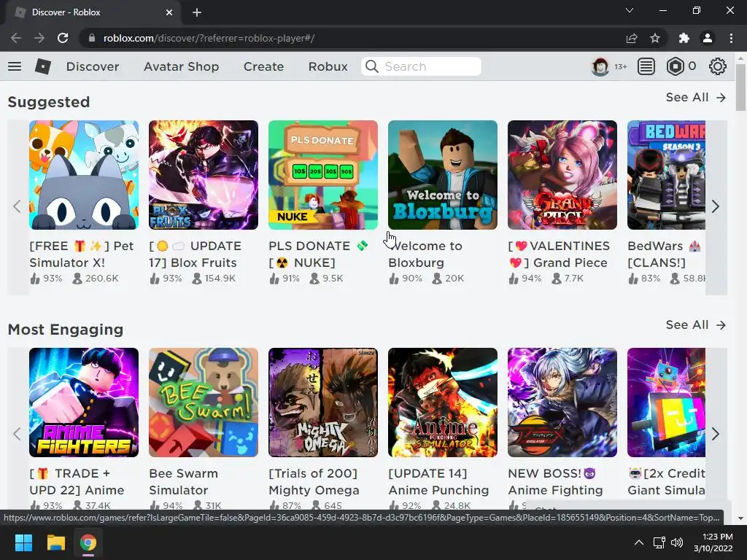Viewport: 747px width, 560px height.
Task: Show hidden system tray icons
Action: (639, 542)
